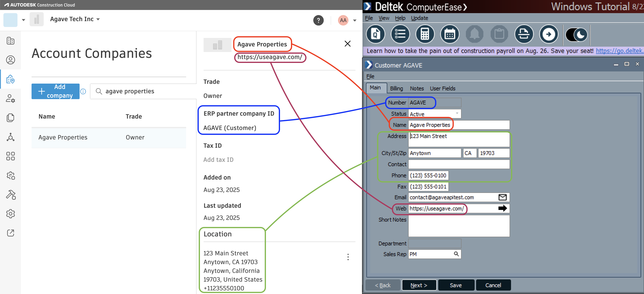Open the Help menu in ComputerEase

pyautogui.click(x=400, y=18)
